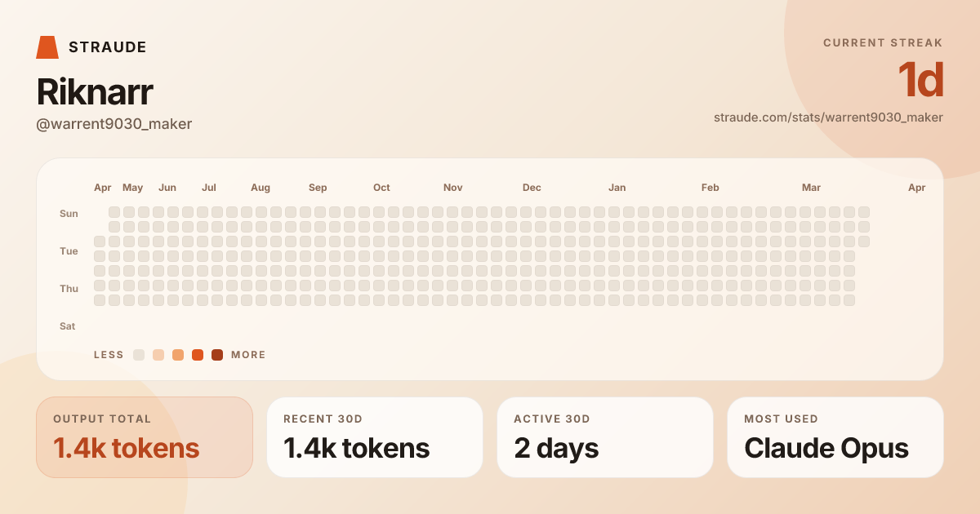Click the darkest legend swatch beside MORE

coord(217,355)
